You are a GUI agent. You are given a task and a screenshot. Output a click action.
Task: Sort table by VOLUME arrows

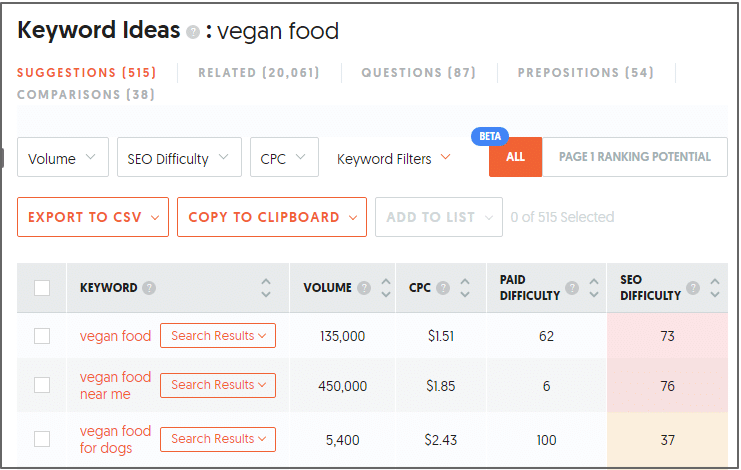click(386, 288)
